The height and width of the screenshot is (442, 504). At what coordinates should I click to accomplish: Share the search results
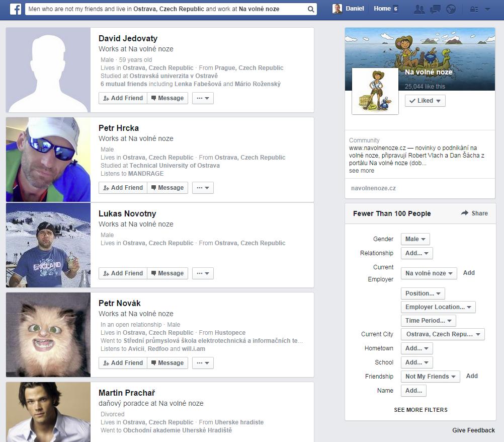pos(474,213)
